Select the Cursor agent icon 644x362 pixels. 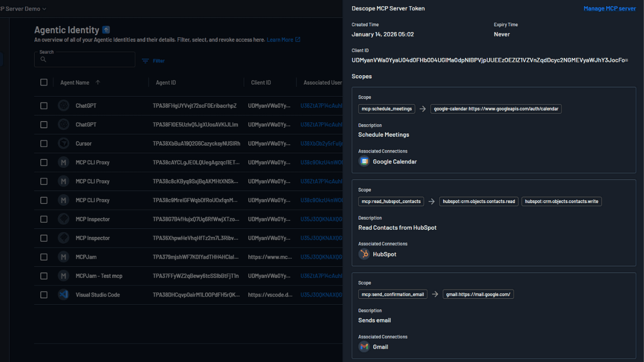(x=63, y=143)
